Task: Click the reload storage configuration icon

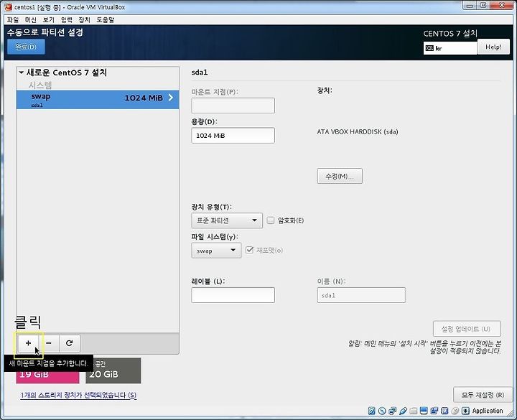Action: [69, 343]
